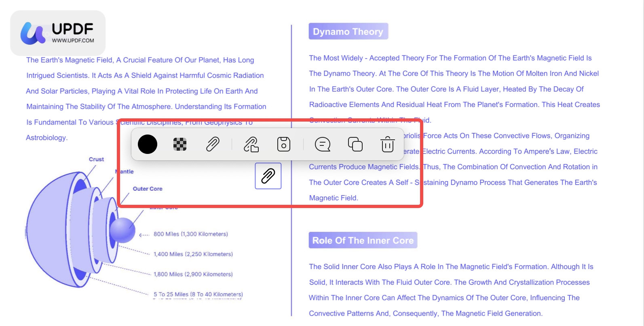The image size is (644, 326).
Task: Click the WWW.UPDF.COM text
Action: click(x=73, y=40)
